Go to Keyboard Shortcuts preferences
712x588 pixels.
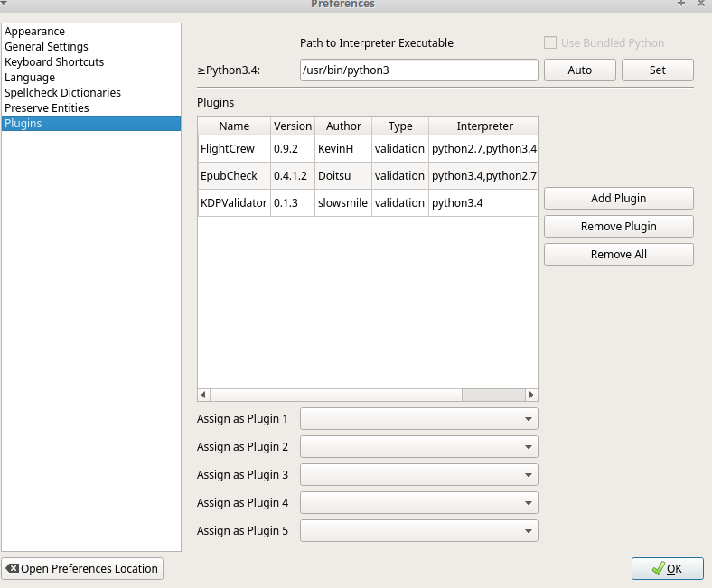91,62
